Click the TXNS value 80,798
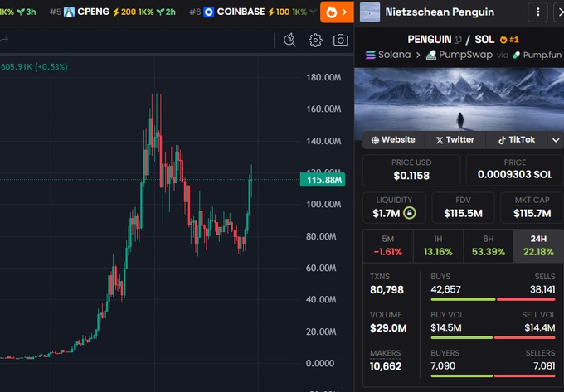564x392 pixels. tap(387, 290)
